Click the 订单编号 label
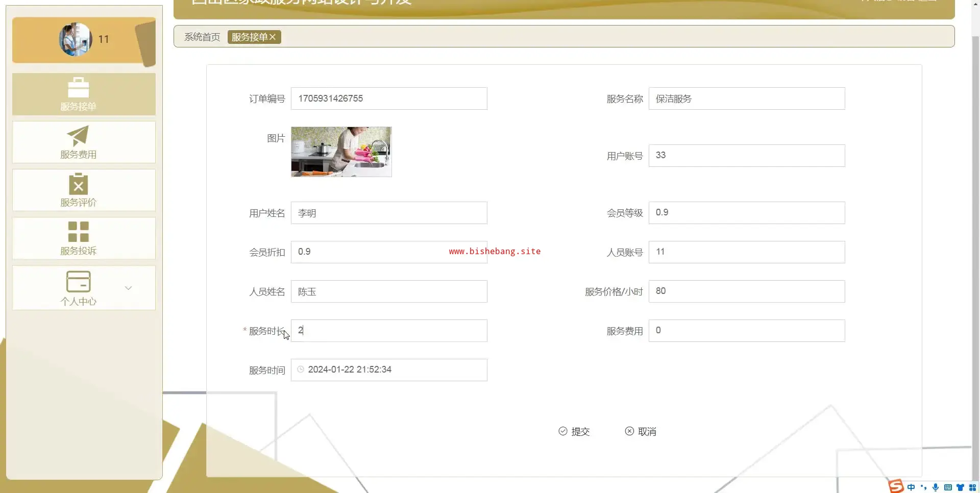 267,98
